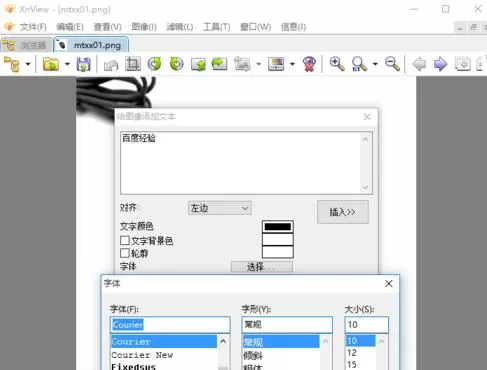
Task: Expand the open folder dropdown arrow
Action: pos(67,64)
